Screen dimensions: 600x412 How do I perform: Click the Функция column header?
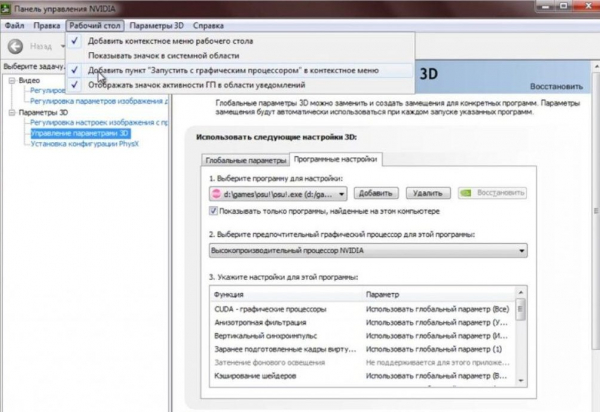click(229, 295)
